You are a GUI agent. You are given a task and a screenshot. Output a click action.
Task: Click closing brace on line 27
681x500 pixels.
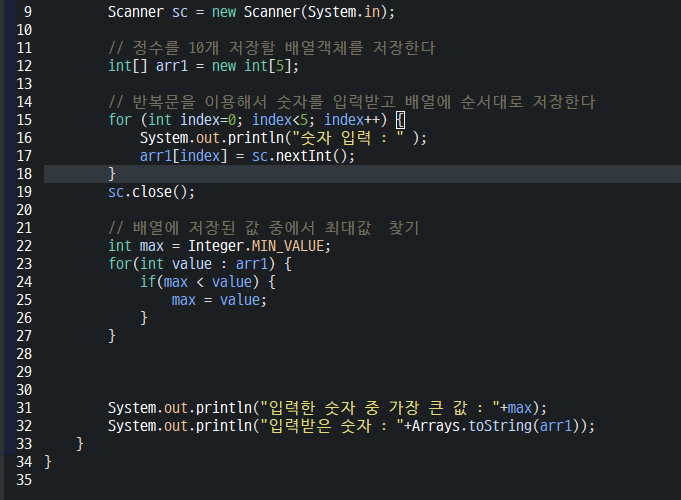tap(112, 336)
